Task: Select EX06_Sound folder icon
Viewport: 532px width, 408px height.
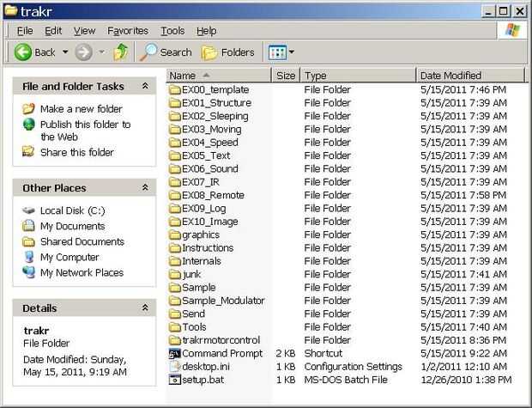Action: [175, 169]
